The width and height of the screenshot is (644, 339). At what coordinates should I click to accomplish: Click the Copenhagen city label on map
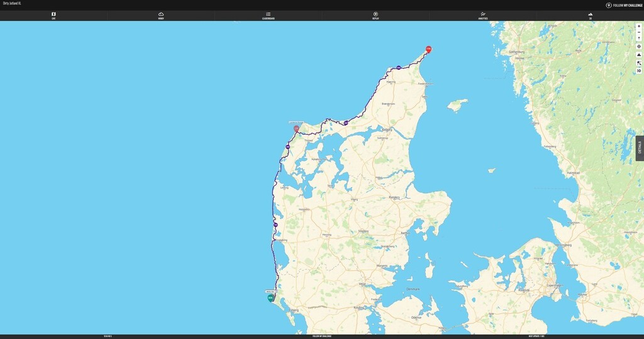click(555, 285)
